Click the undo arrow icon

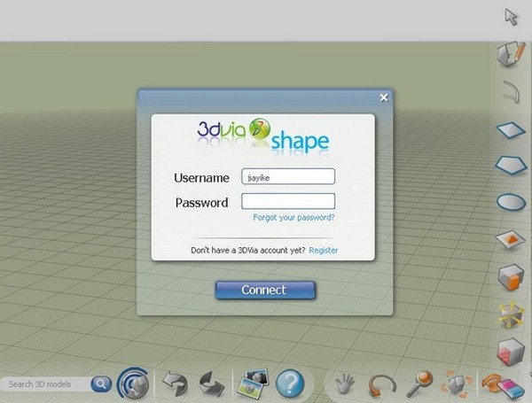click(176, 384)
